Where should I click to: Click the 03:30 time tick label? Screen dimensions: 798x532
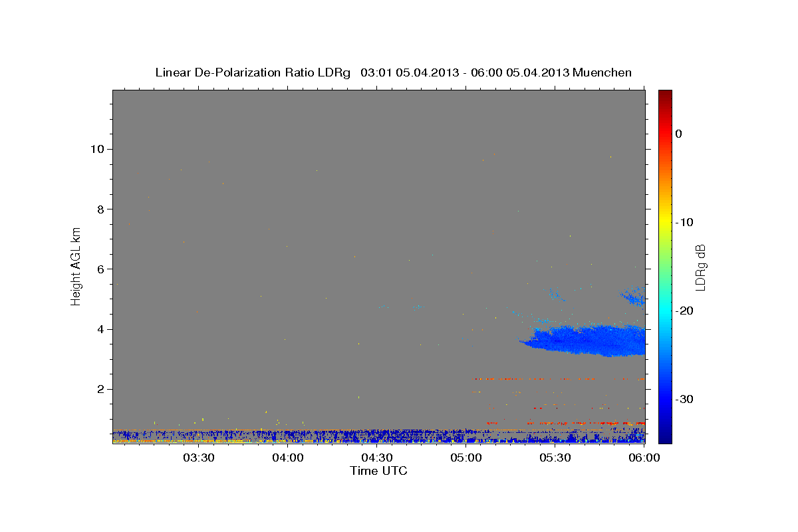(x=198, y=458)
